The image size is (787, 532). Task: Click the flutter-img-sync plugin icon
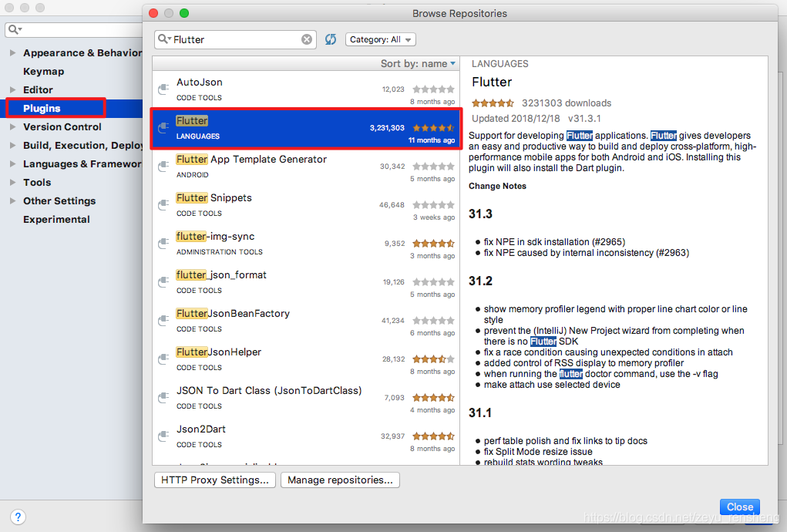pos(163,244)
